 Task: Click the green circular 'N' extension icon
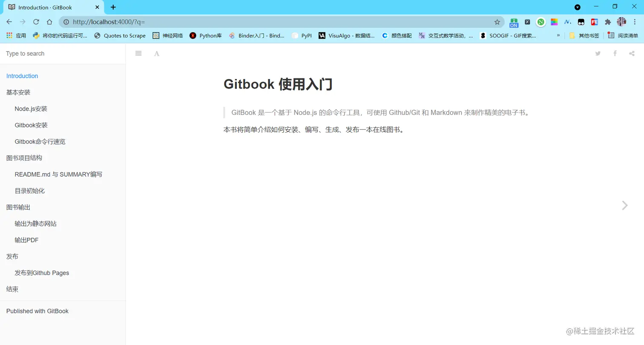541,22
